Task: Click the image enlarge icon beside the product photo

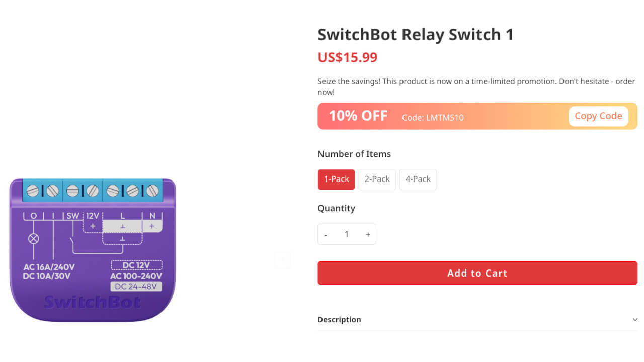Action: [x=283, y=260]
